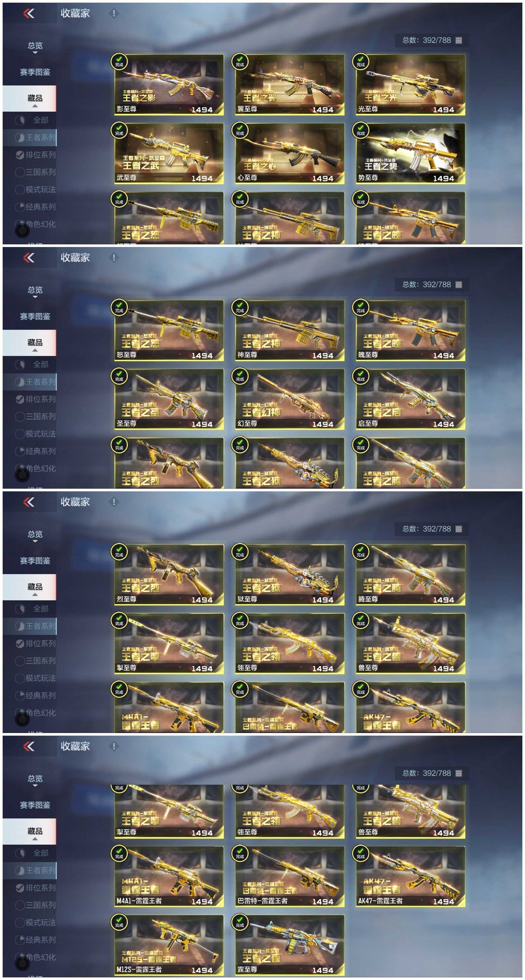Tap the back arrow on the screen listing 影至尊
Screen dimensions: 525x980
(x=29, y=14)
